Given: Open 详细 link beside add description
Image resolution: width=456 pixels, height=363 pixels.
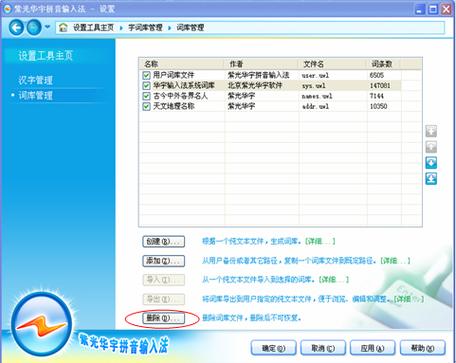Looking at the screenshot, I should click(395, 260).
